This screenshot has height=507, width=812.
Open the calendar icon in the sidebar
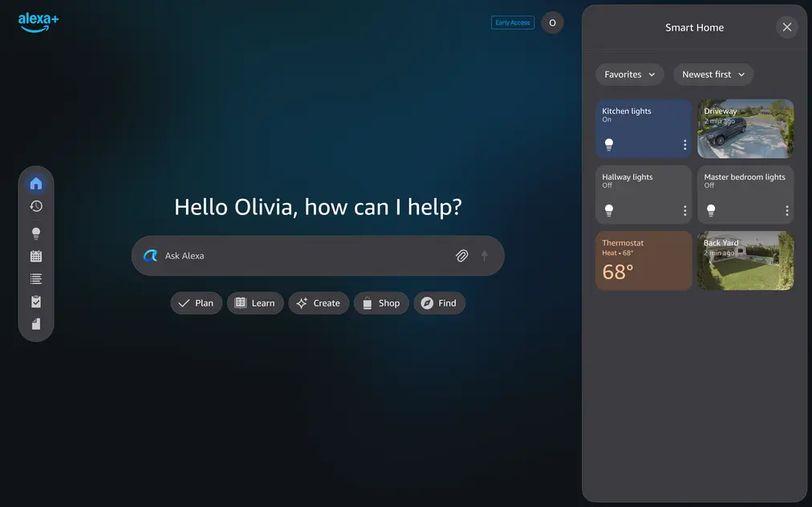coord(35,255)
